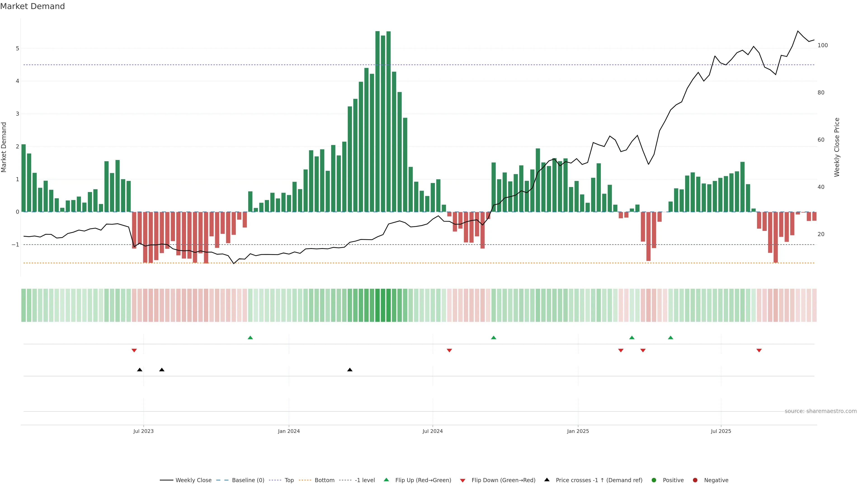Image resolution: width=868 pixels, height=488 pixels.
Task: Click the Flip Up green triangle legend icon
Action: [386, 480]
